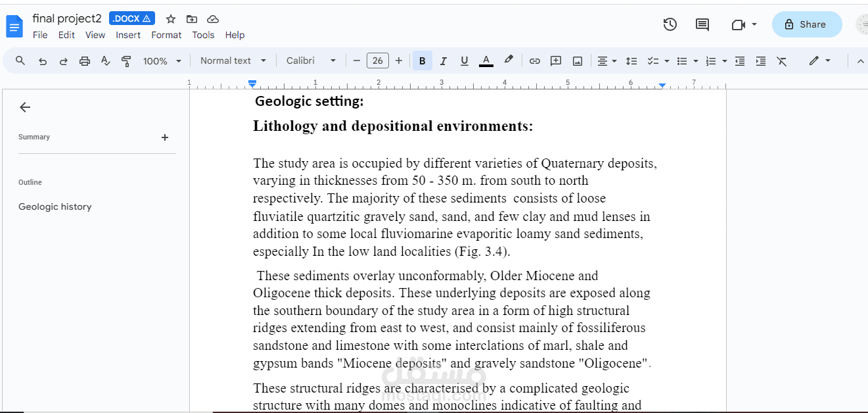Viewport: 868px width, 413px height.
Task: Increase the font size
Action: pos(399,61)
